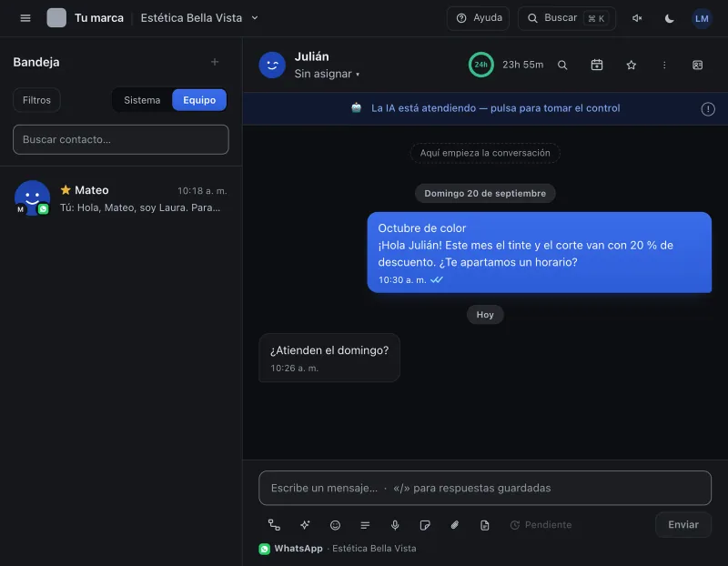The height and width of the screenshot is (566, 728).
Task: Expand the Estética Bella Vista workspace dropdown
Action: 199,18
